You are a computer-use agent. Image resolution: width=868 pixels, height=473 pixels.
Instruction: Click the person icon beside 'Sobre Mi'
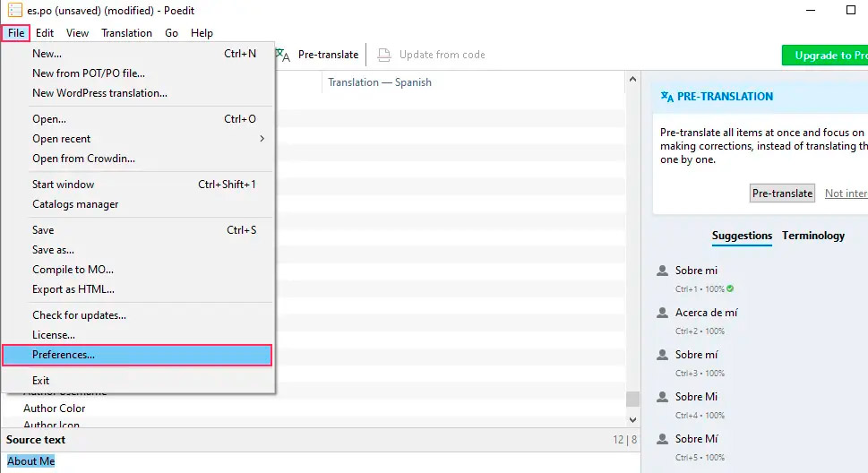tap(662, 397)
